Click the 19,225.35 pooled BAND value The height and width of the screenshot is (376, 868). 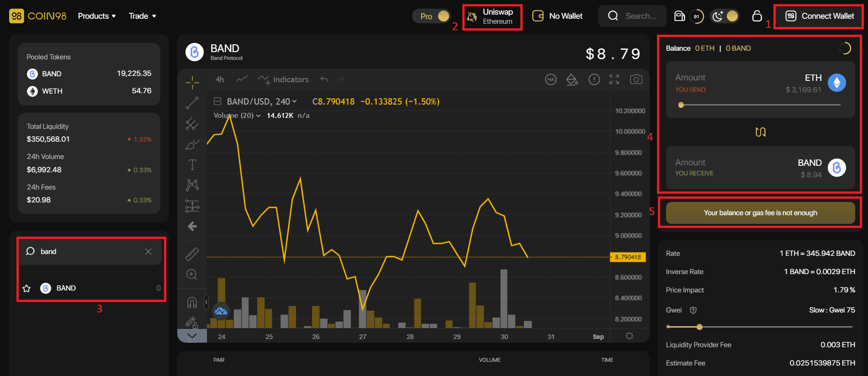[x=134, y=74]
